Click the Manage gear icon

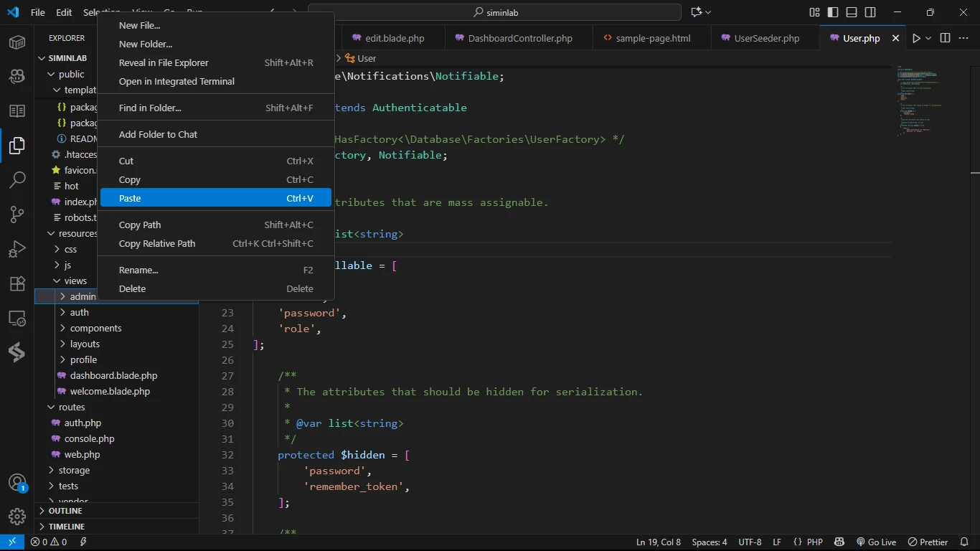click(17, 516)
